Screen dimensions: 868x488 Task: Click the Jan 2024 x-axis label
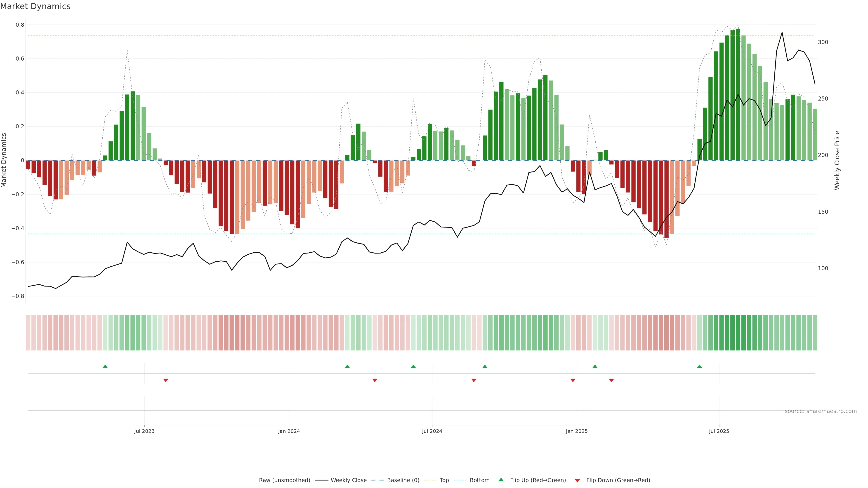(x=289, y=431)
